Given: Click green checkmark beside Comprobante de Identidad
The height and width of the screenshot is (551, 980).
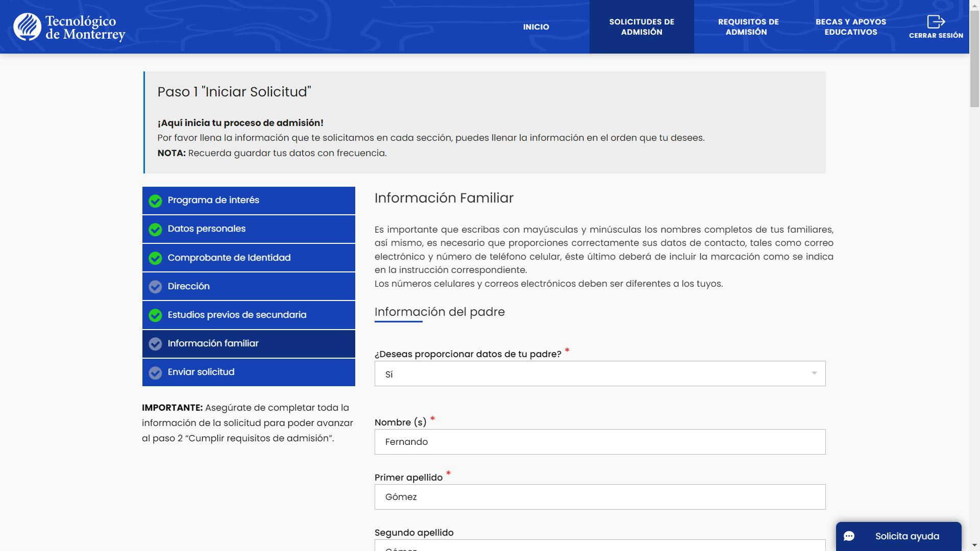Looking at the screenshot, I should coord(155,258).
